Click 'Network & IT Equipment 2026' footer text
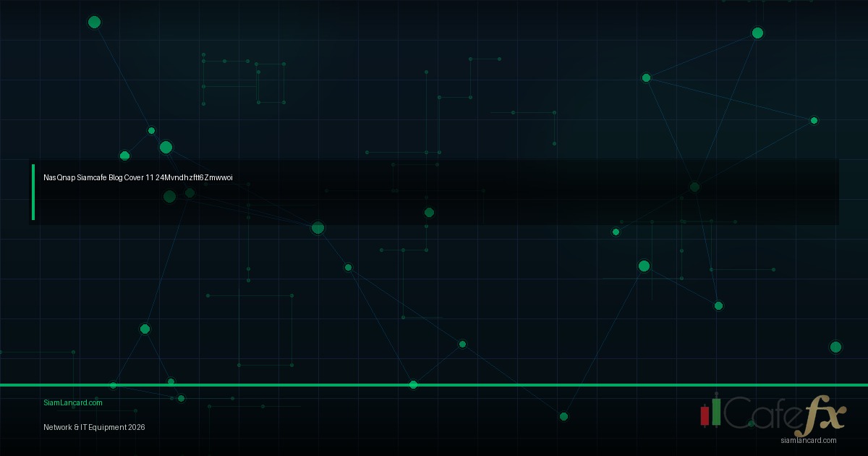 click(x=94, y=427)
